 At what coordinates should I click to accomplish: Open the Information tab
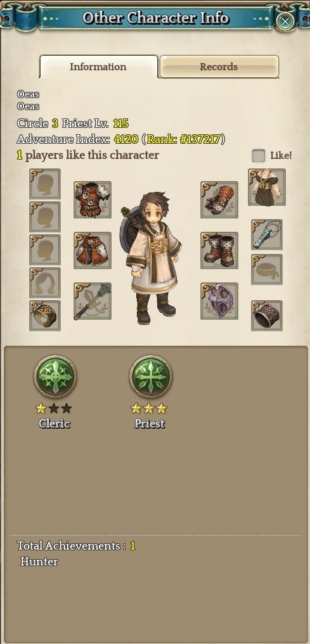[98, 66]
